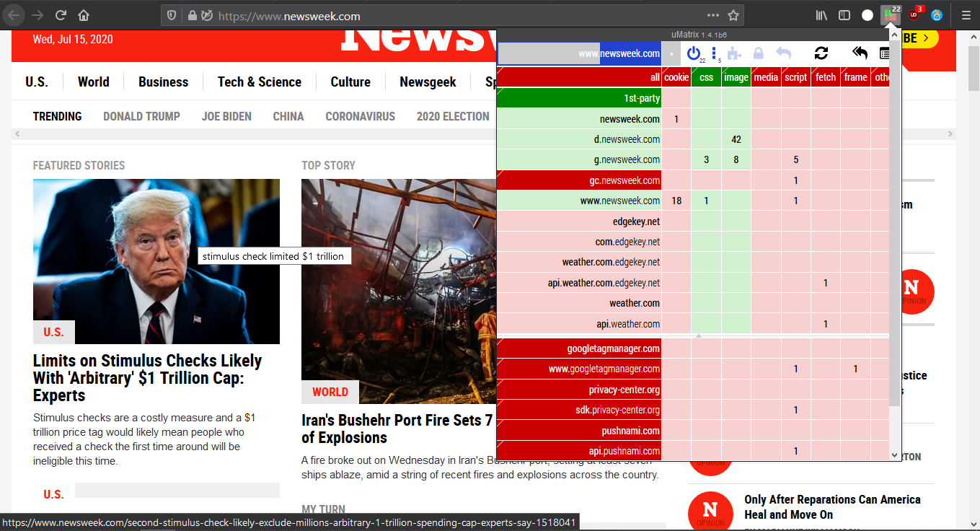Save temporary changes with the padlock icon
The height and width of the screenshot is (531, 980).
758,53
